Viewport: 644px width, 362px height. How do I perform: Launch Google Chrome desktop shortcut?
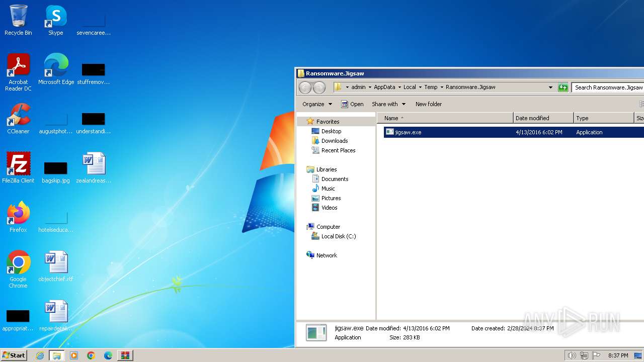18,269
